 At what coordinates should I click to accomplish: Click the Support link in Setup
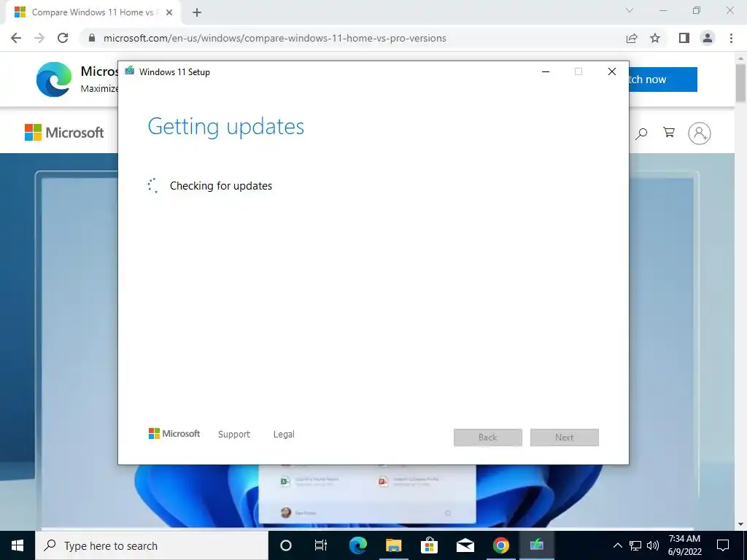point(234,435)
